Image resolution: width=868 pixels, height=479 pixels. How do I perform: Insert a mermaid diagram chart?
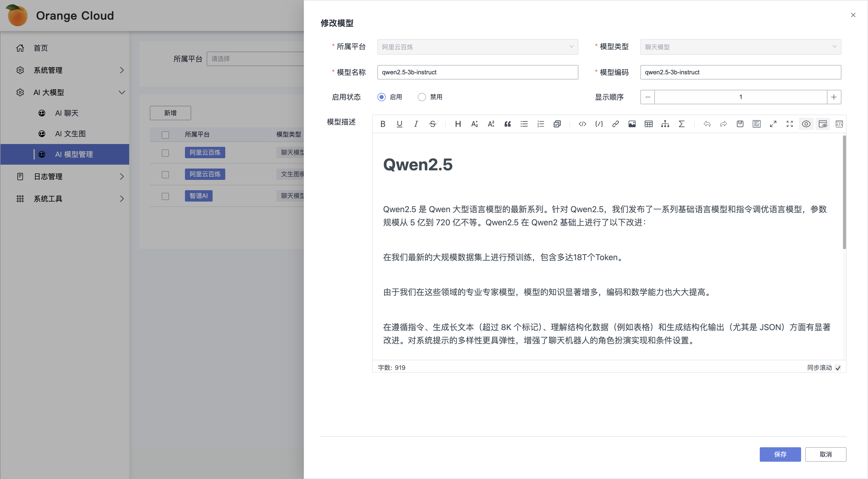665,124
